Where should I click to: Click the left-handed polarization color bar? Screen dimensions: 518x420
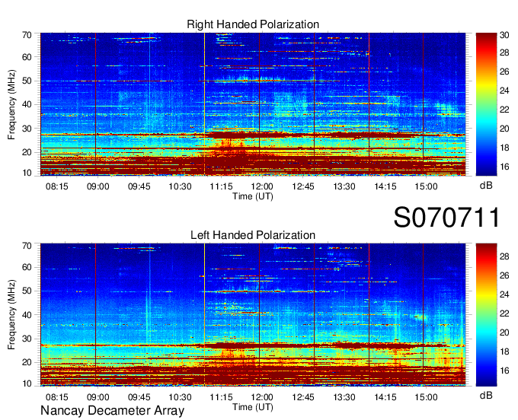coord(486,315)
